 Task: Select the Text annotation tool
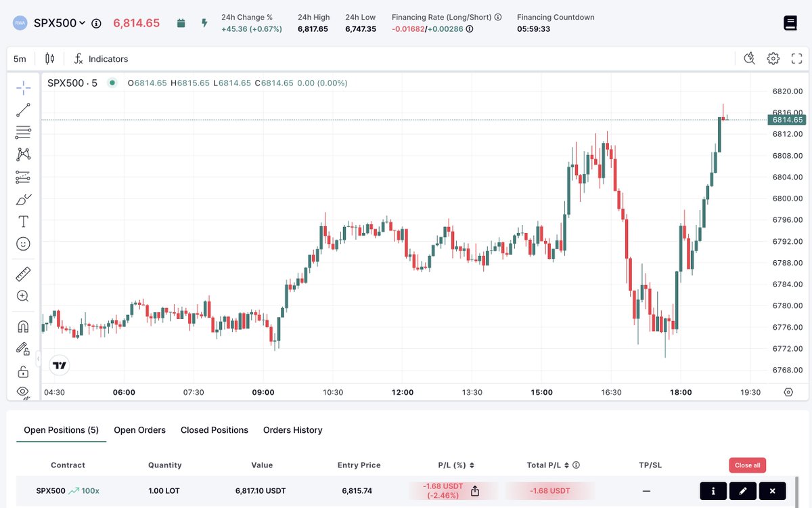coord(23,221)
